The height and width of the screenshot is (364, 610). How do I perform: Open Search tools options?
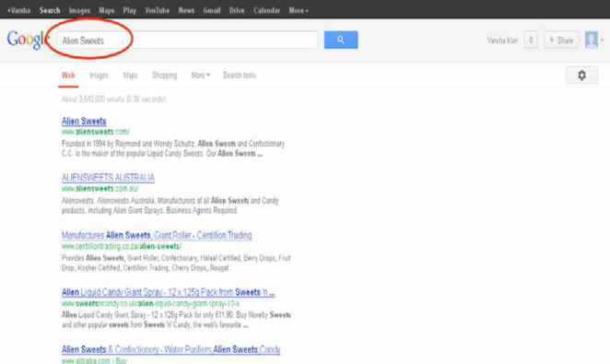click(240, 76)
